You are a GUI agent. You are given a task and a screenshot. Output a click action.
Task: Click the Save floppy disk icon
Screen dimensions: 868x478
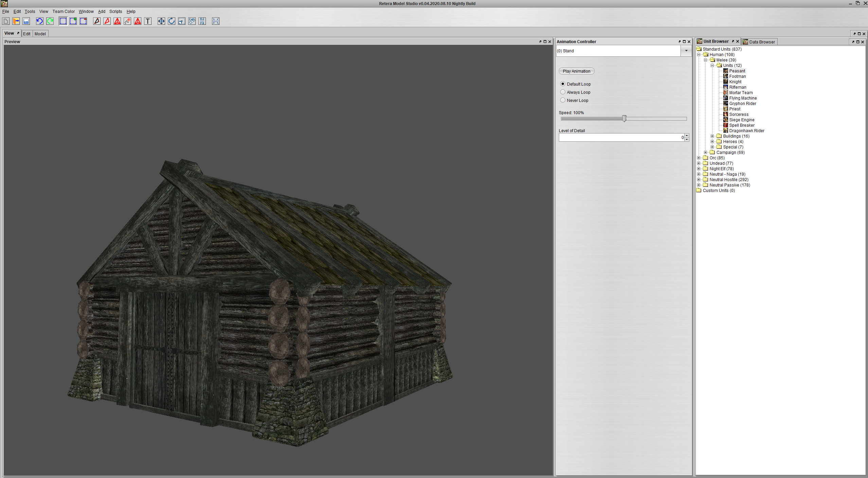tap(26, 21)
